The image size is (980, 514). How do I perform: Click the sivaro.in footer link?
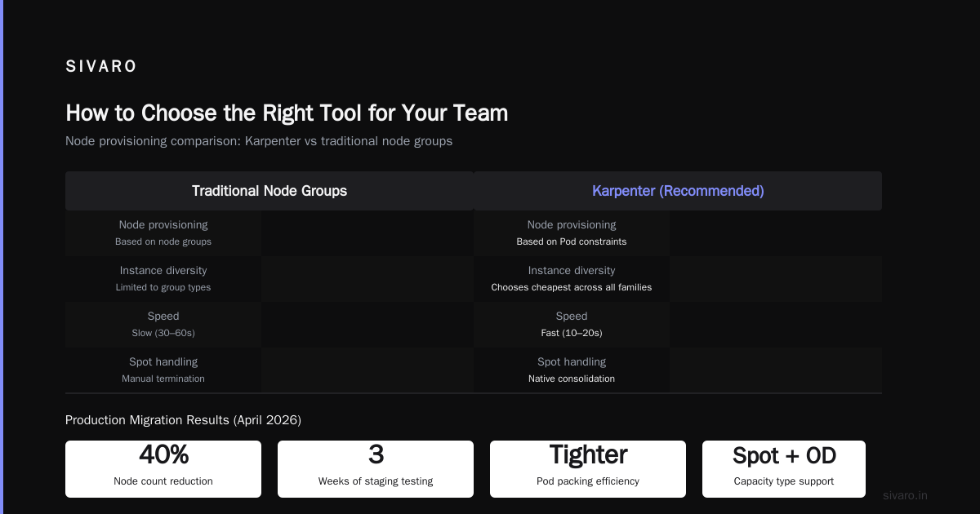[x=905, y=495]
